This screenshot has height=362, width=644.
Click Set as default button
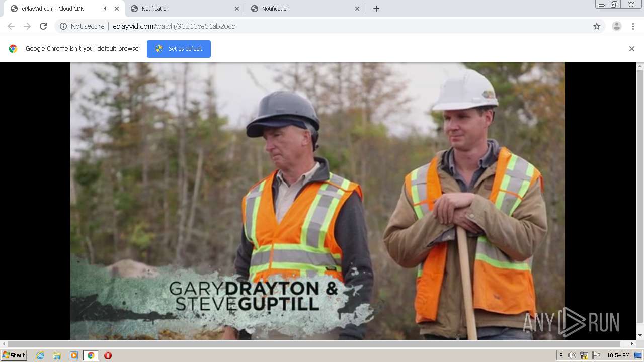[x=179, y=49]
